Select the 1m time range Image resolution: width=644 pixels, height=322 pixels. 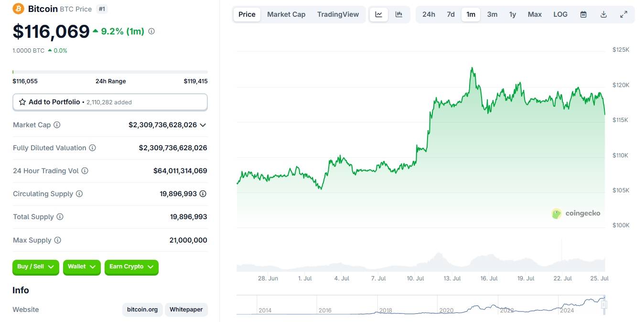click(x=471, y=14)
